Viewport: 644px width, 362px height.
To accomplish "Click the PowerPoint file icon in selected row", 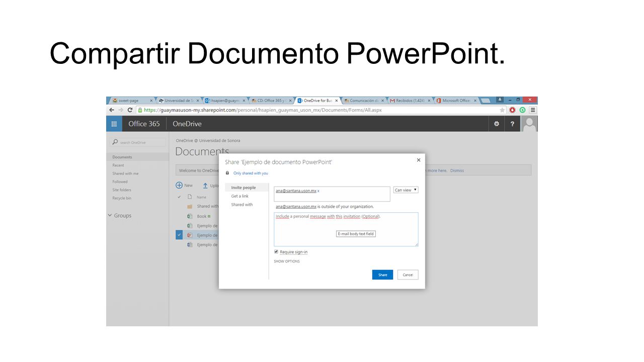I will 190,235.
